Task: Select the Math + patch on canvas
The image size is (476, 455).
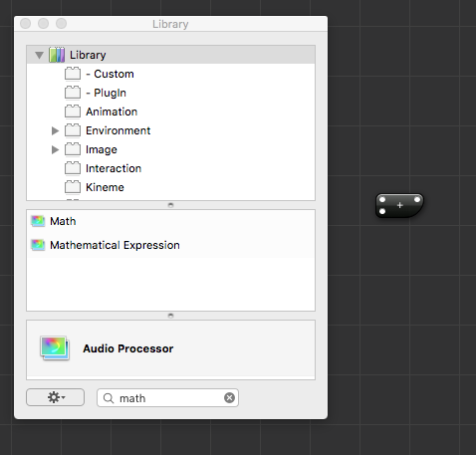Action: click(399, 205)
